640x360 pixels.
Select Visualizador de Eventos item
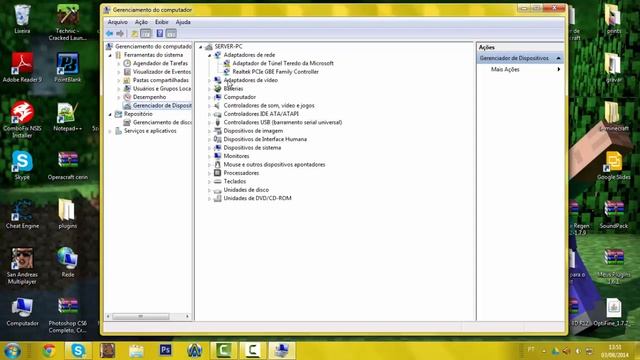pyautogui.click(x=162, y=72)
